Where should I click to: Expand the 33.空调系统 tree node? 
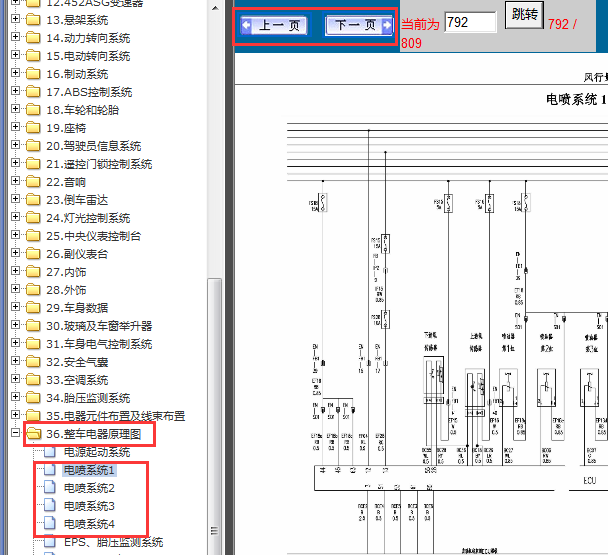[x=15, y=379]
